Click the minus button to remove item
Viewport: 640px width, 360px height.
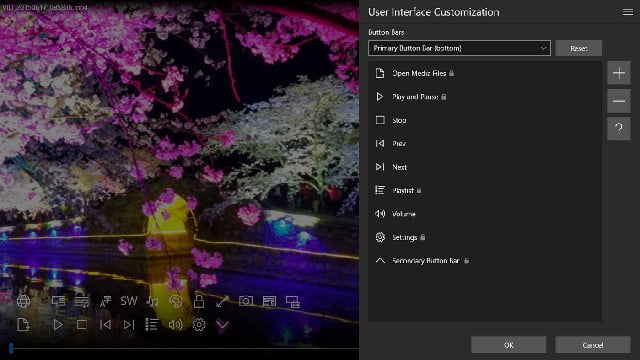coord(619,101)
